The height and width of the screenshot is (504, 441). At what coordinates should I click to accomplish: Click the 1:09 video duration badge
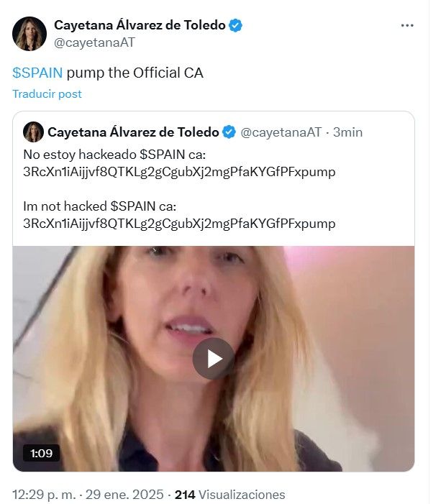click(x=41, y=454)
